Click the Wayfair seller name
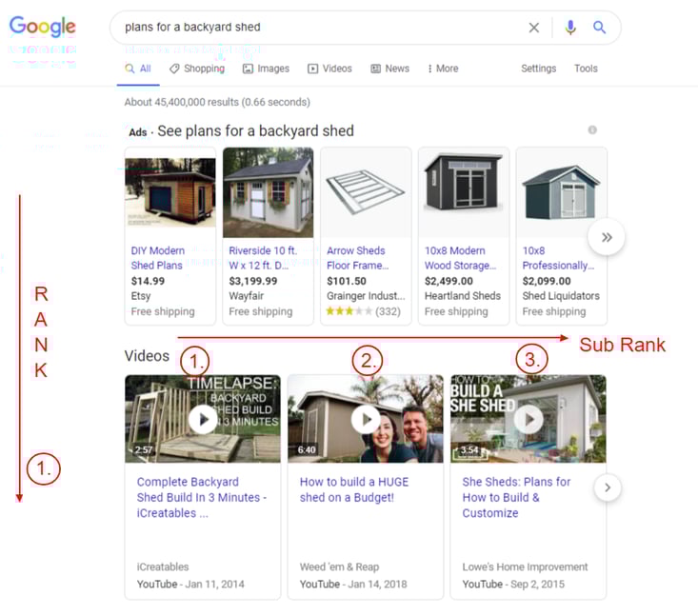This screenshot has height=616, width=698. [247, 296]
